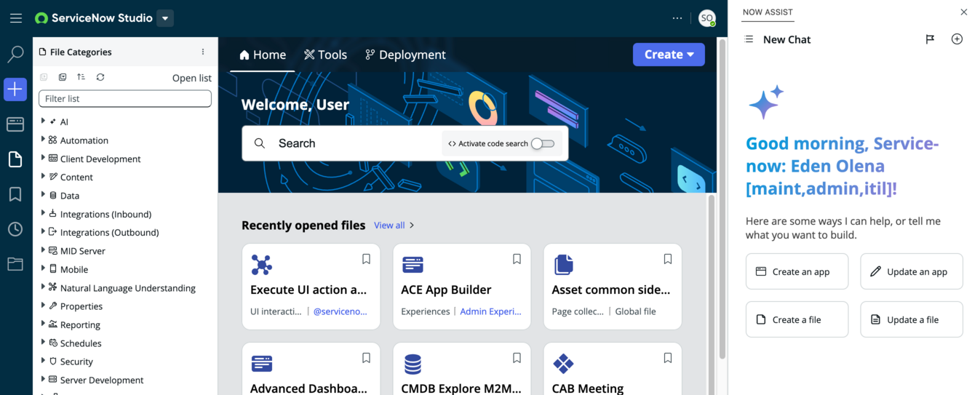Screen dimensions: 980x395
Task: Expand the MID Server arrow
Action: [43, 250]
